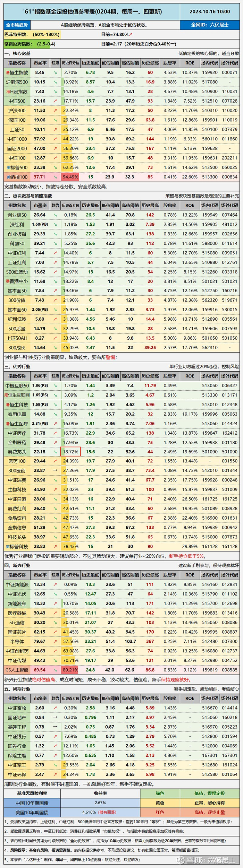
Task: Click the 证券行业 name cell
Action: 17,746
